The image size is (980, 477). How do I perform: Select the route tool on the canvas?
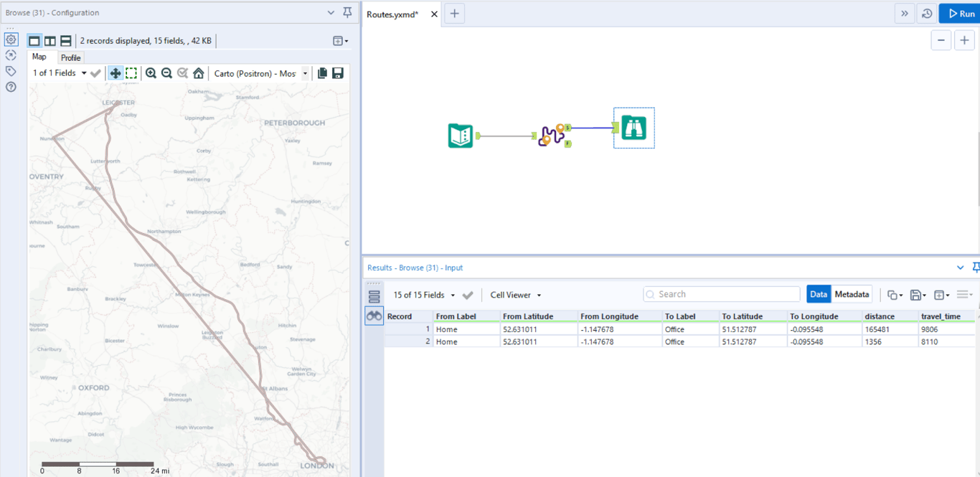point(552,134)
